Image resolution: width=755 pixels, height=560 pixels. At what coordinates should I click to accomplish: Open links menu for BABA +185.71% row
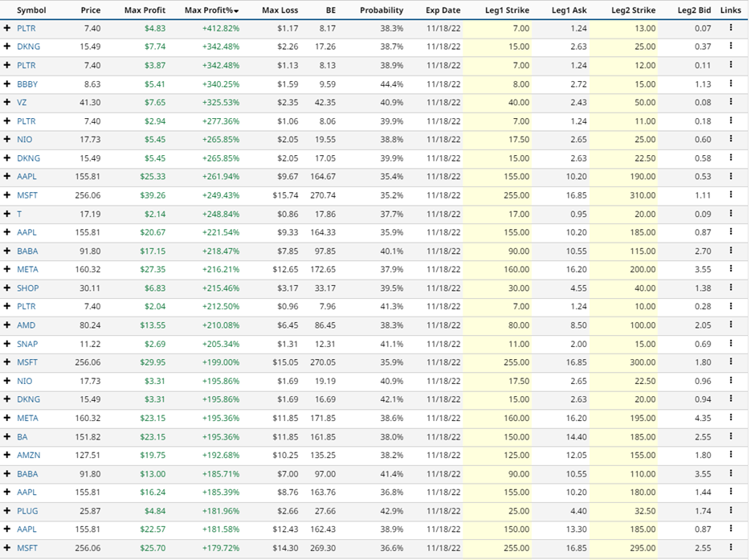pos(730,474)
